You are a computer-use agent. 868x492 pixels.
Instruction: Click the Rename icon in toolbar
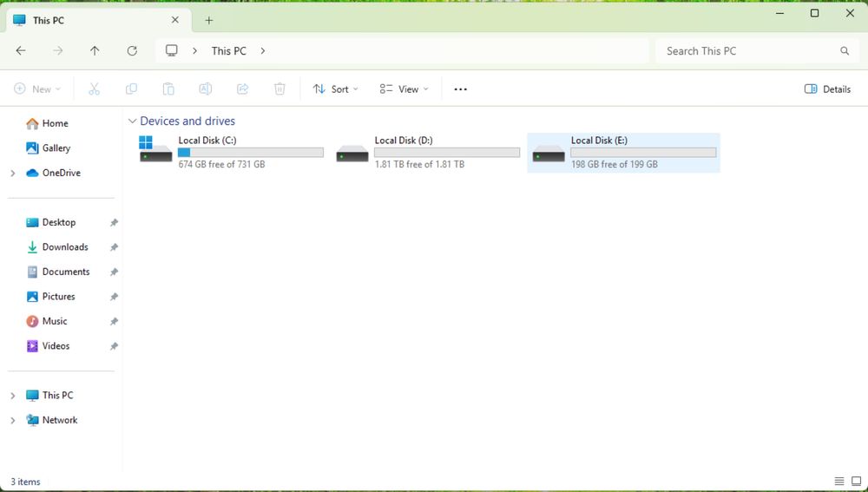click(206, 89)
